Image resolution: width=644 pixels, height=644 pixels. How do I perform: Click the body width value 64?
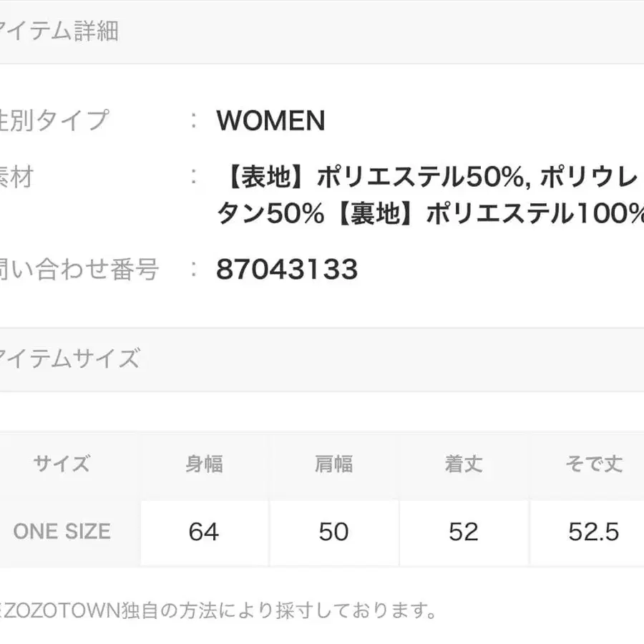click(x=204, y=532)
